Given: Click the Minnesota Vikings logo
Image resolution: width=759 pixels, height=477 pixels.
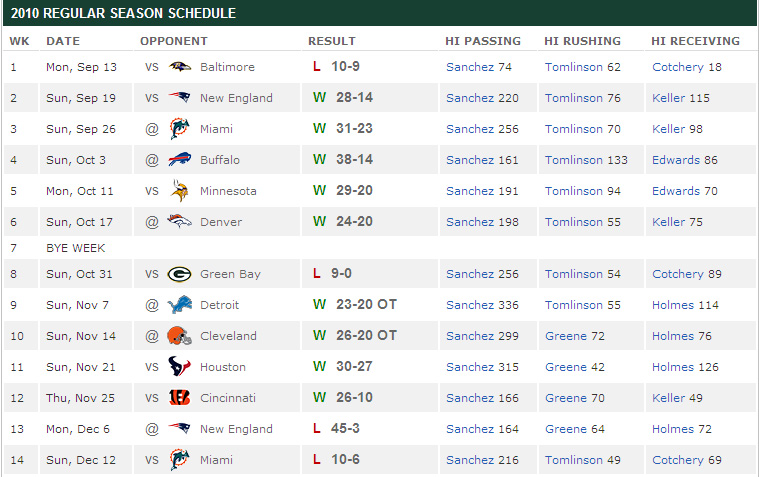Looking at the screenshot, I should [179, 191].
